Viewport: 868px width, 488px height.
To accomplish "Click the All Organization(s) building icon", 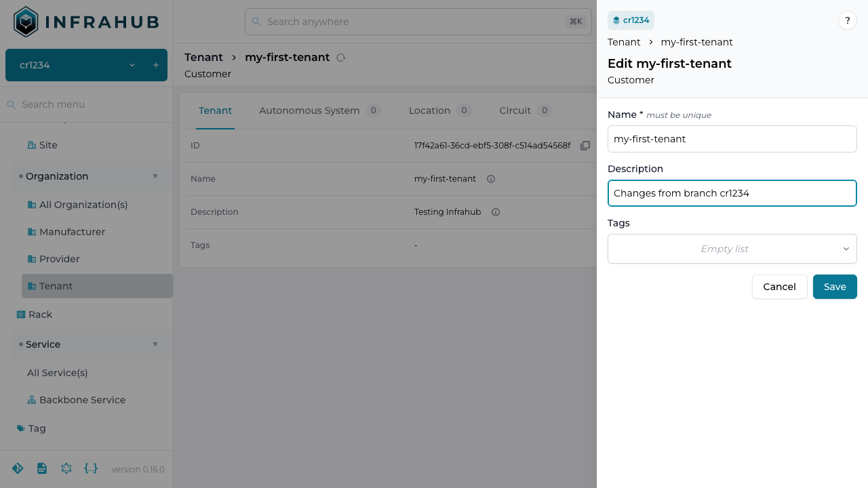I will (x=31, y=205).
